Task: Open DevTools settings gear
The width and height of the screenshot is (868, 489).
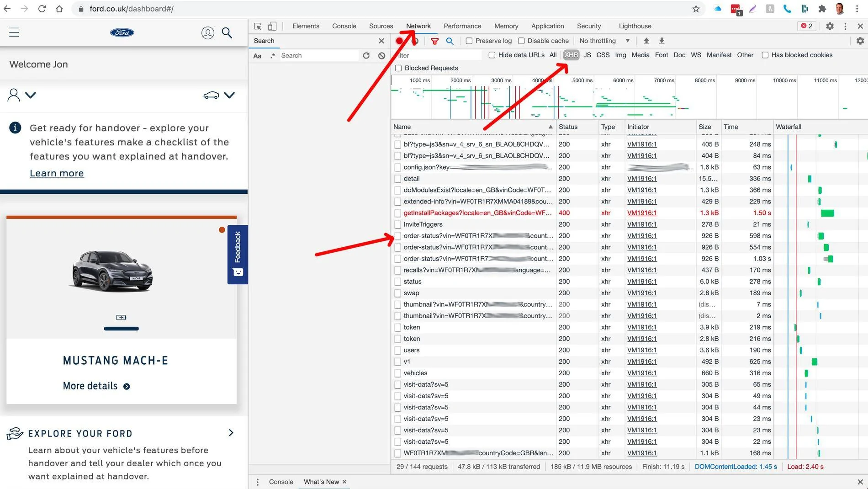Action: click(830, 26)
